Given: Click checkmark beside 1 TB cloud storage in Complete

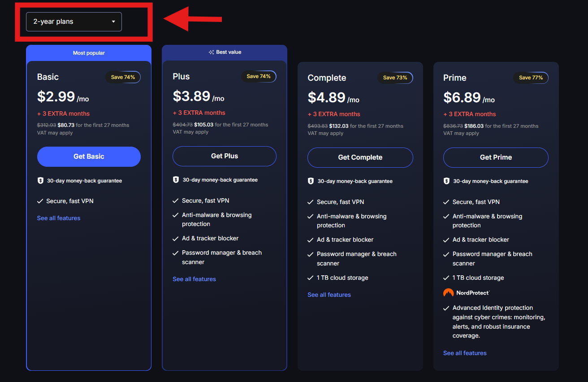Looking at the screenshot, I should pos(311,278).
